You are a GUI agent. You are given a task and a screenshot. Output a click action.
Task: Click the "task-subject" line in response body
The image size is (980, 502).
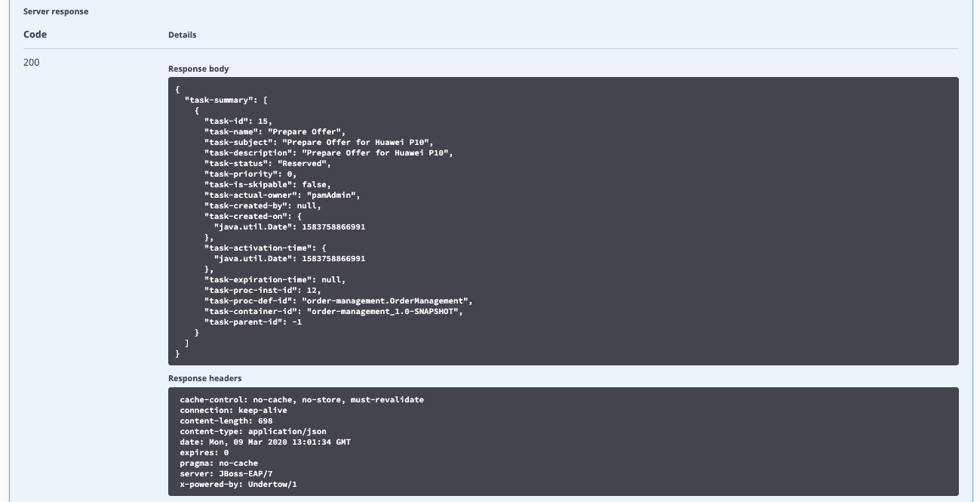pos(318,142)
